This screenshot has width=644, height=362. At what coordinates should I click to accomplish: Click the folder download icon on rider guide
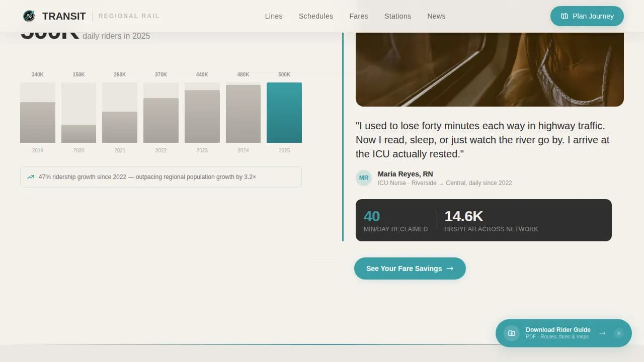pos(512,333)
